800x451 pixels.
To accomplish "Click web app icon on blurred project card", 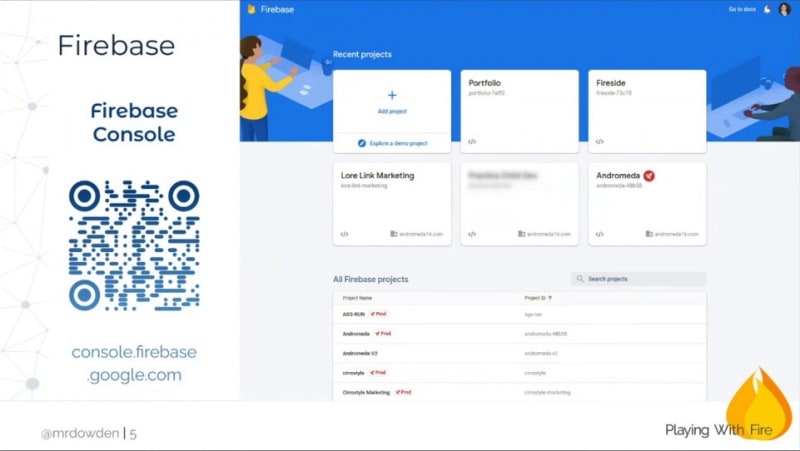I will [x=472, y=234].
